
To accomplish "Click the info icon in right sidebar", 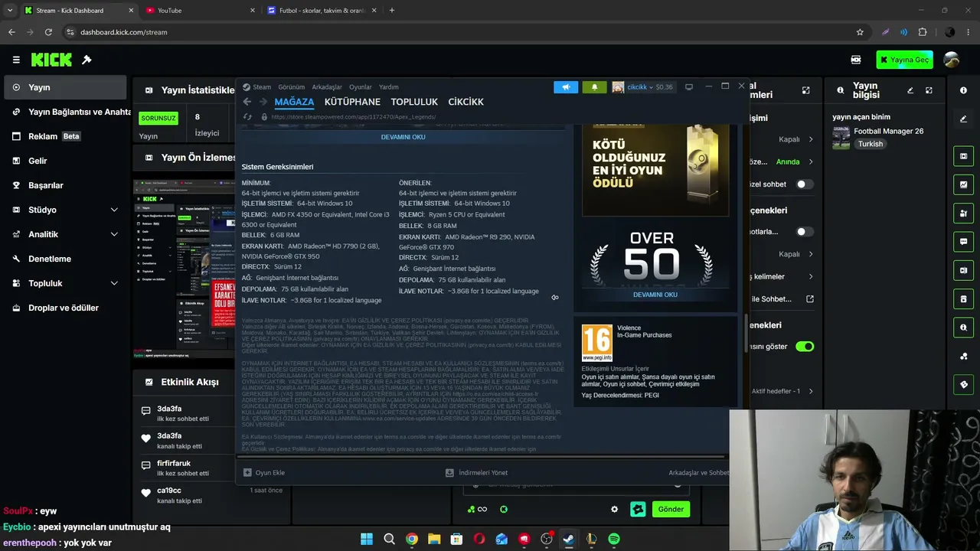I will (x=963, y=90).
